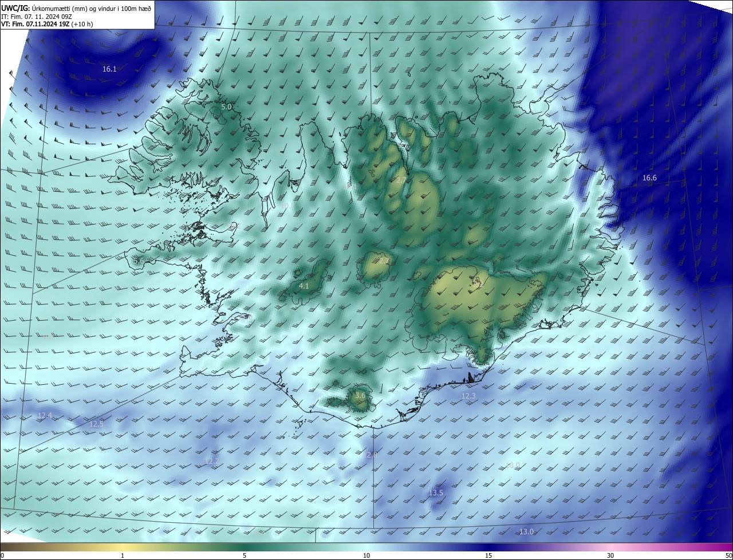The width and height of the screenshot is (733, 560).
Task: Click the 13.0 value near the bottom edge
Action: point(526,532)
